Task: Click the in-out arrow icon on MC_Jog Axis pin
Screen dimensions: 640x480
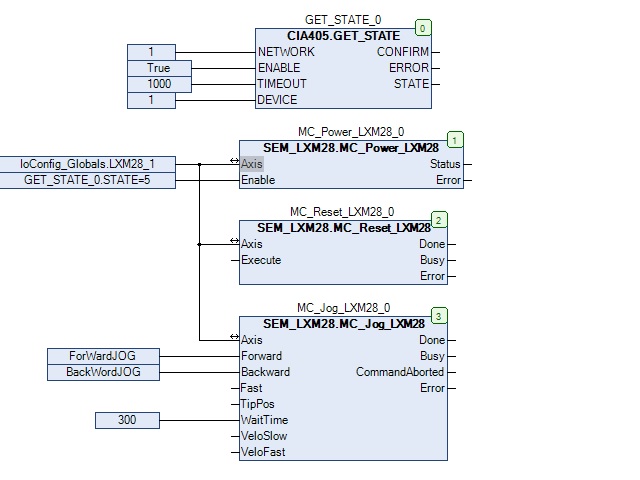Action: pyautogui.click(x=234, y=339)
